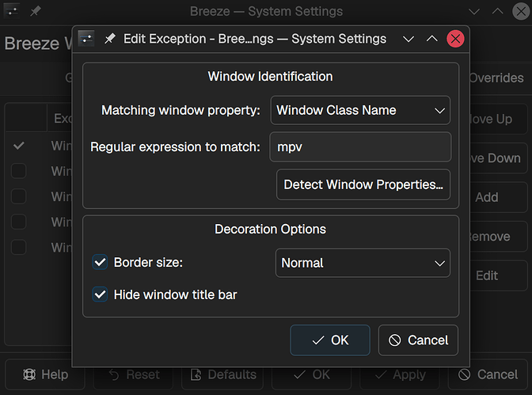
Task: Click Help button in Breeze window
Action: [45, 374]
